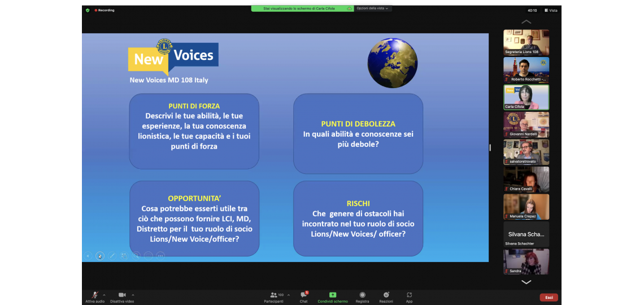Viewport: 644px width, 305px height.
Task: Open the Chat panel
Action: point(303,297)
